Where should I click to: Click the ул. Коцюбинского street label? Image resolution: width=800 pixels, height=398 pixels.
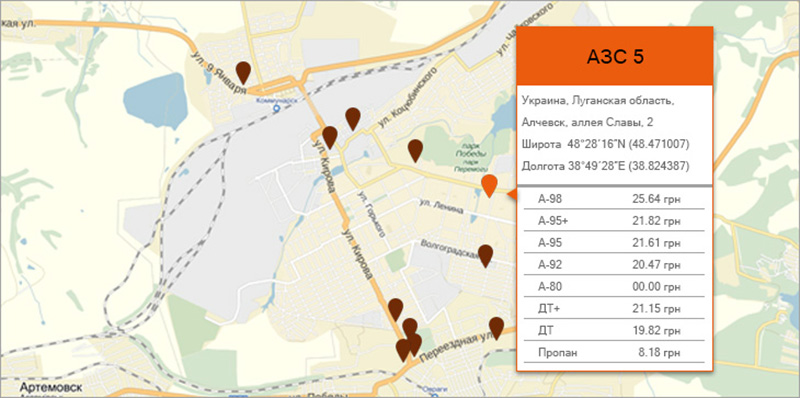[408, 97]
